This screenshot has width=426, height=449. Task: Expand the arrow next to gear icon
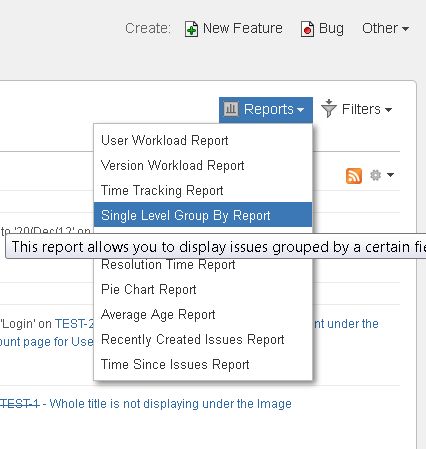pyautogui.click(x=390, y=175)
